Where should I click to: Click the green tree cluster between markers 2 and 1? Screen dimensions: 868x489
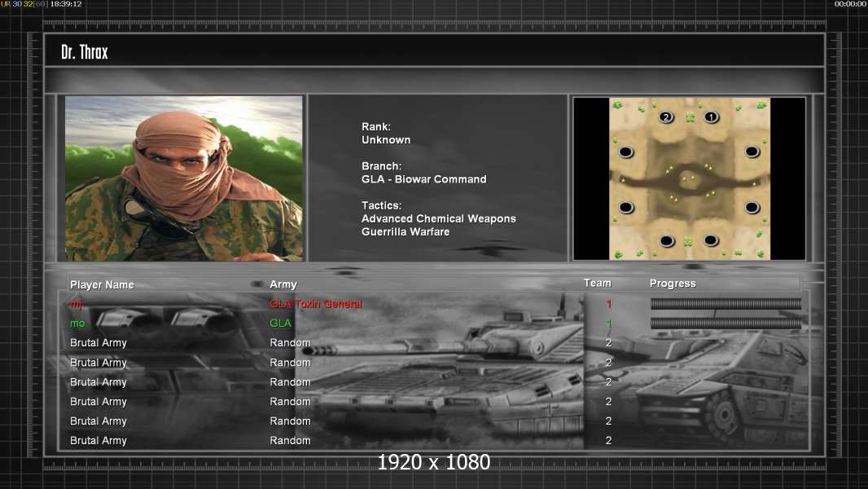click(x=690, y=117)
